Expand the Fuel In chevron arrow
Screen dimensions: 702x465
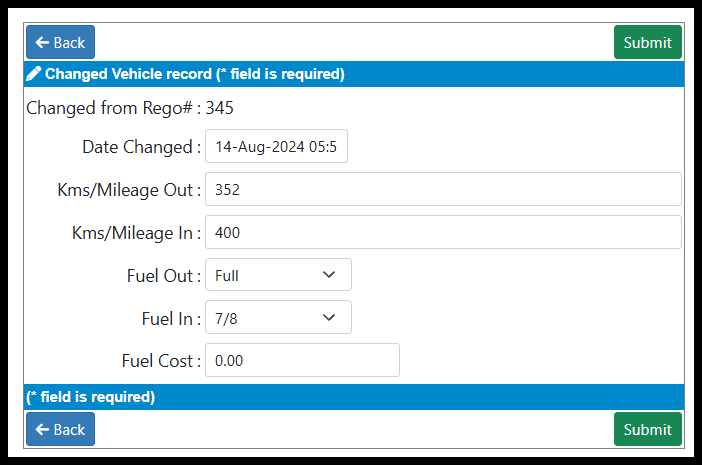point(329,318)
